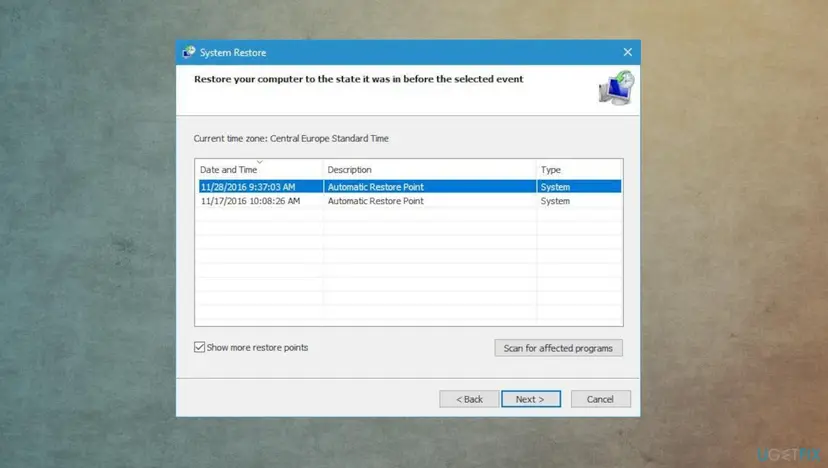Uncheck Show more restore points
The height and width of the screenshot is (468, 828).
coord(199,347)
